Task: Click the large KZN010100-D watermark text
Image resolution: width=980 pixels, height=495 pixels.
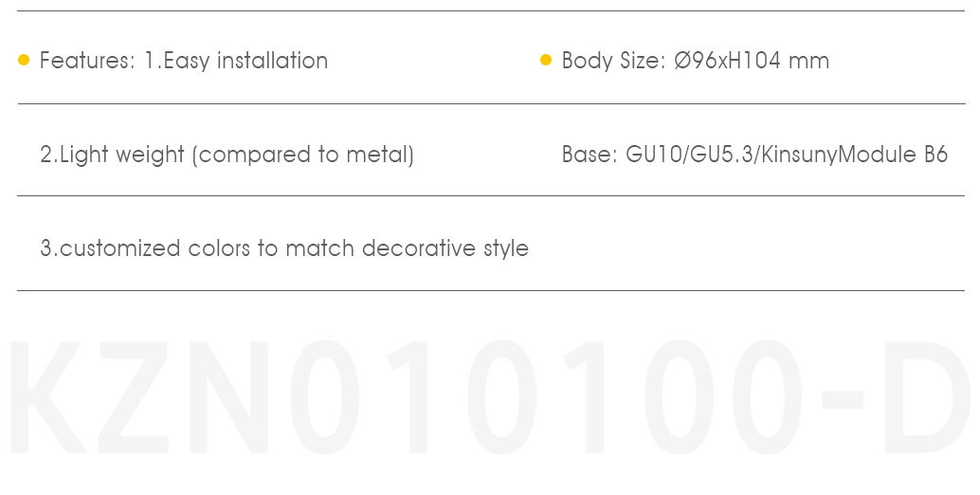Action: pyautogui.click(x=490, y=397)
